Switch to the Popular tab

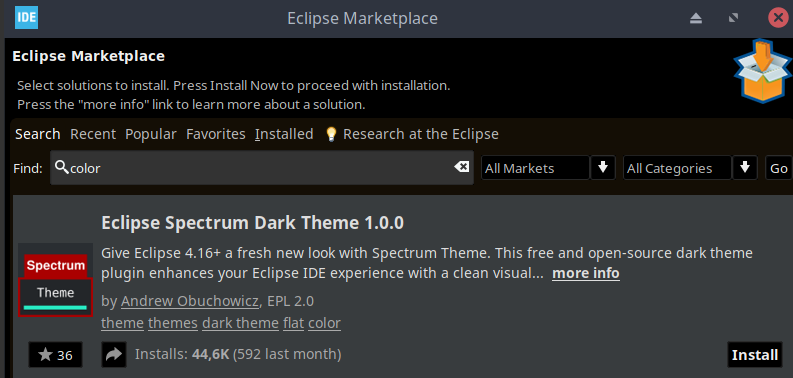[151, 134]
